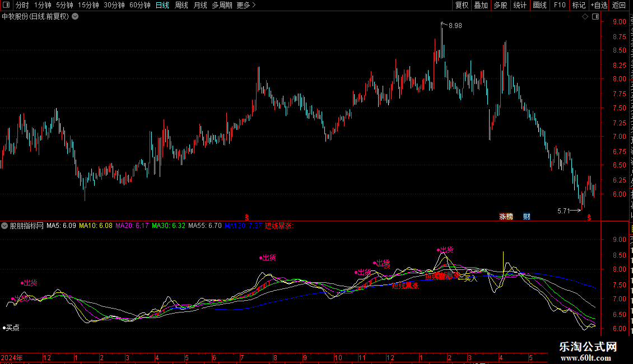Open the 统计 statistics button

click(519, 5)
